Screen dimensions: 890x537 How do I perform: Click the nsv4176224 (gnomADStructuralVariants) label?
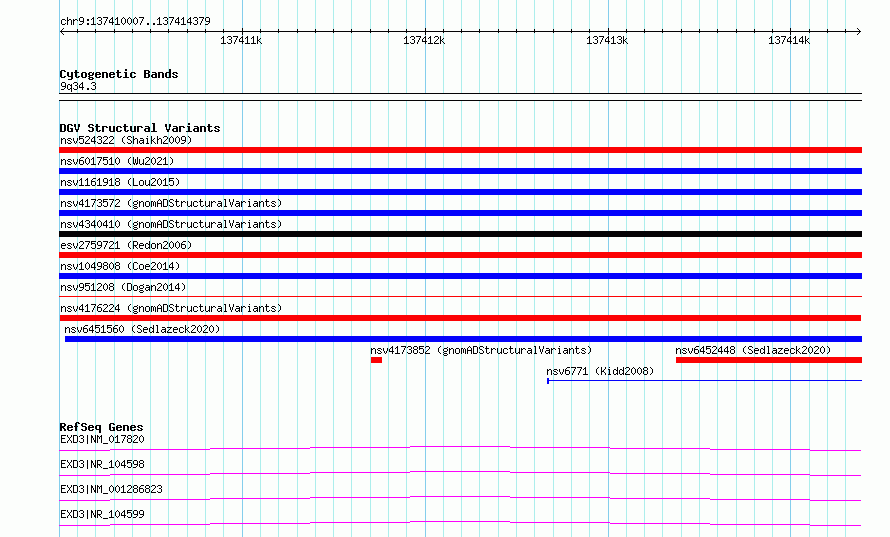pos(171,308)
